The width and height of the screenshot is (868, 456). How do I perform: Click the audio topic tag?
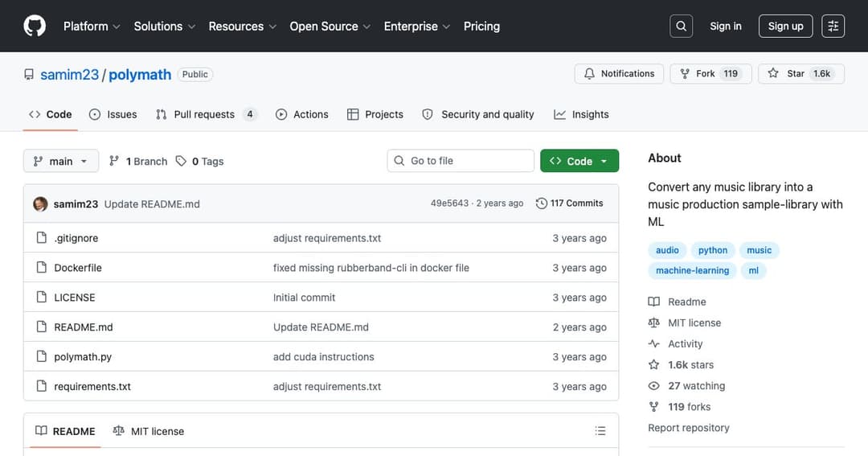(x=667, y=250)
